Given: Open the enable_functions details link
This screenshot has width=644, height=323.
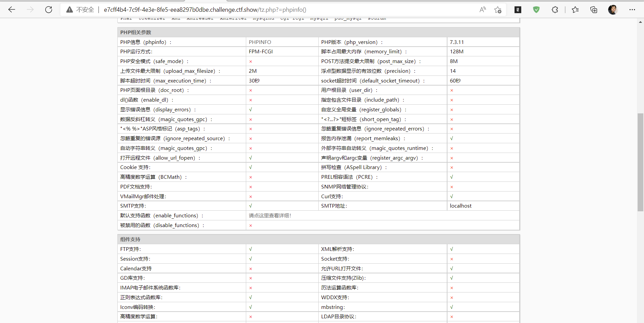Looking at the screenshot, I should pyautogui.click(x=270, y=216).
